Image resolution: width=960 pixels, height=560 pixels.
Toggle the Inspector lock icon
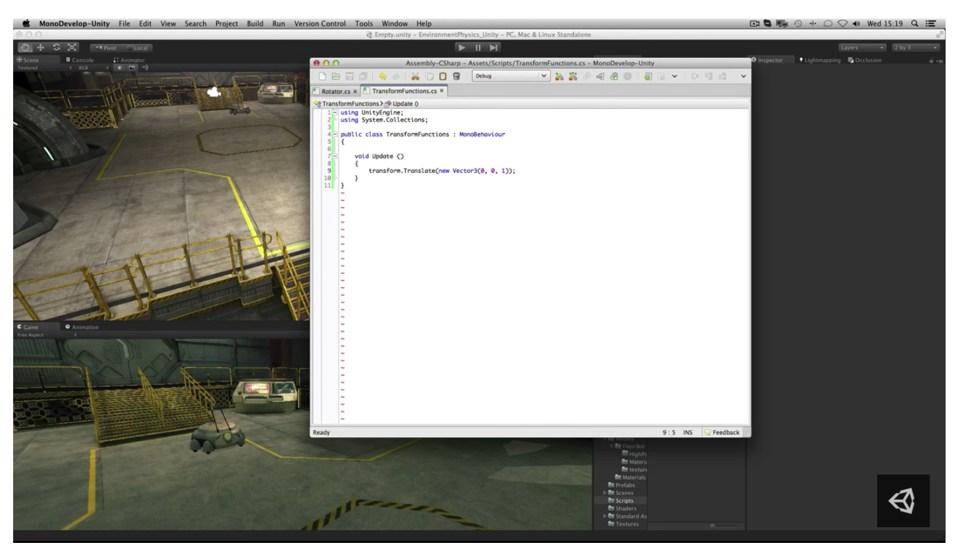click(x=931, y=60)
